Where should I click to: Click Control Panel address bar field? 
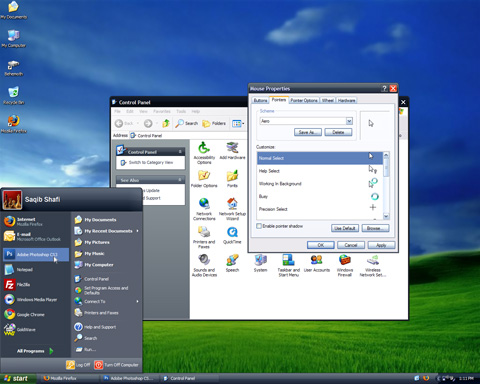pos(188,136)
